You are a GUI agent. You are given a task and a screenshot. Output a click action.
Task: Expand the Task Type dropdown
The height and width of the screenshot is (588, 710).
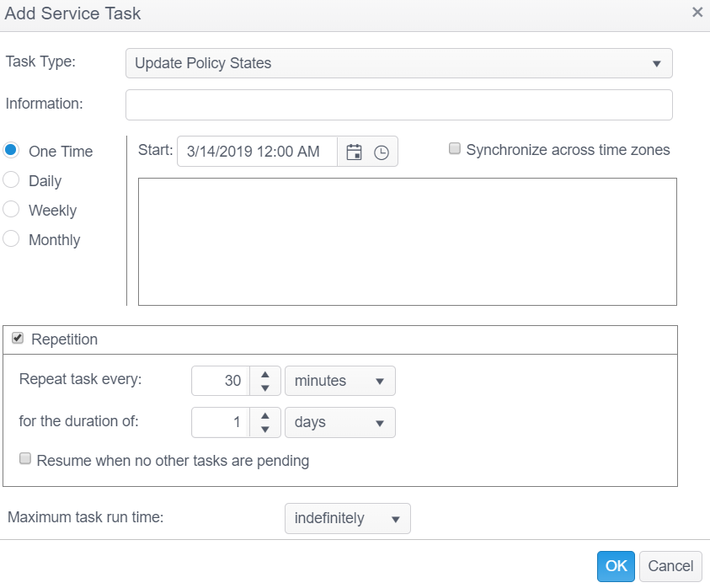coord(398,63)
